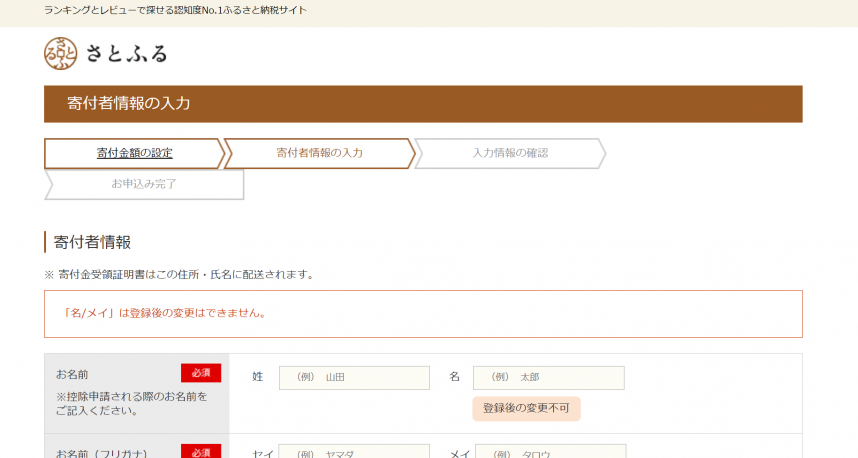858x458 pixels.
Task: Click the さとふる logo text
Action: 125,54
